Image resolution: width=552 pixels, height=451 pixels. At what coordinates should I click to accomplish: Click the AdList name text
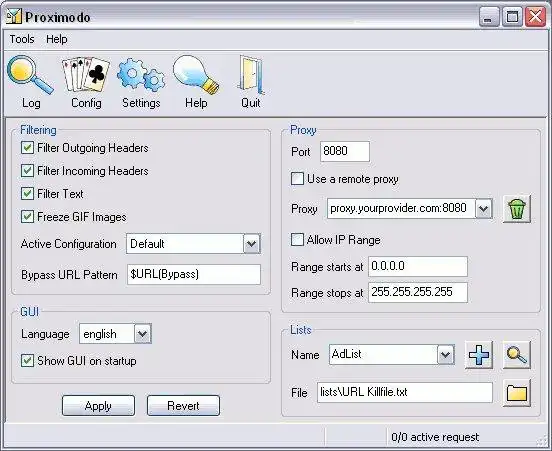pos(346,354)
